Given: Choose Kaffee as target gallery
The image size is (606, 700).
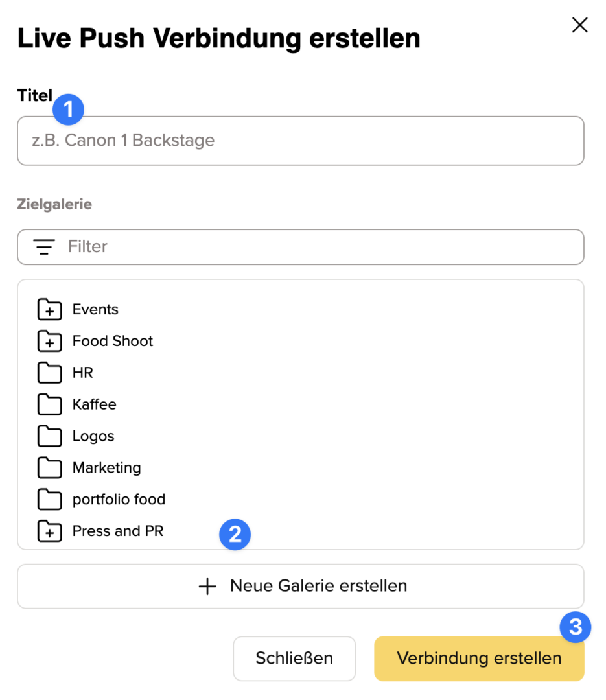Looking at the screenshot, I should pyautogui.click(x=95, y=405).
